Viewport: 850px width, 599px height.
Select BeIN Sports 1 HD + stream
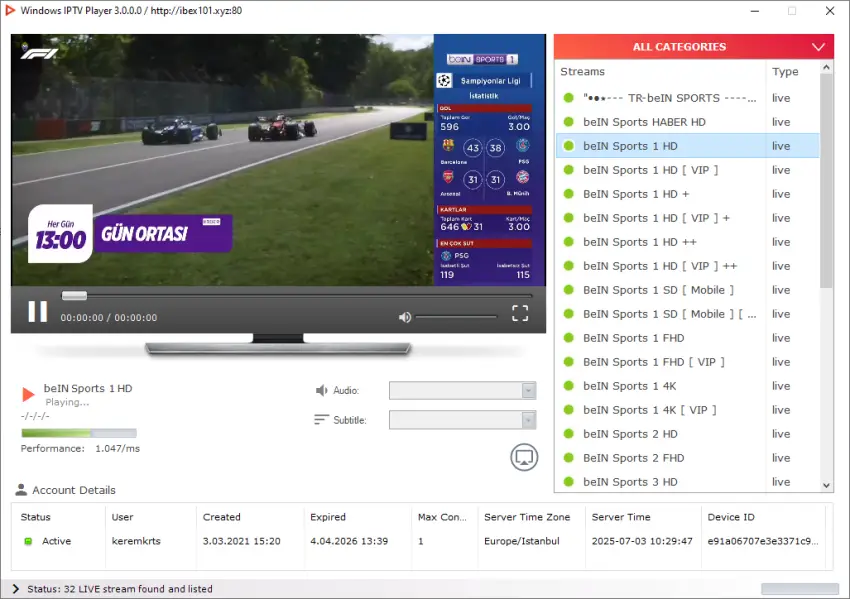point(687,194)
